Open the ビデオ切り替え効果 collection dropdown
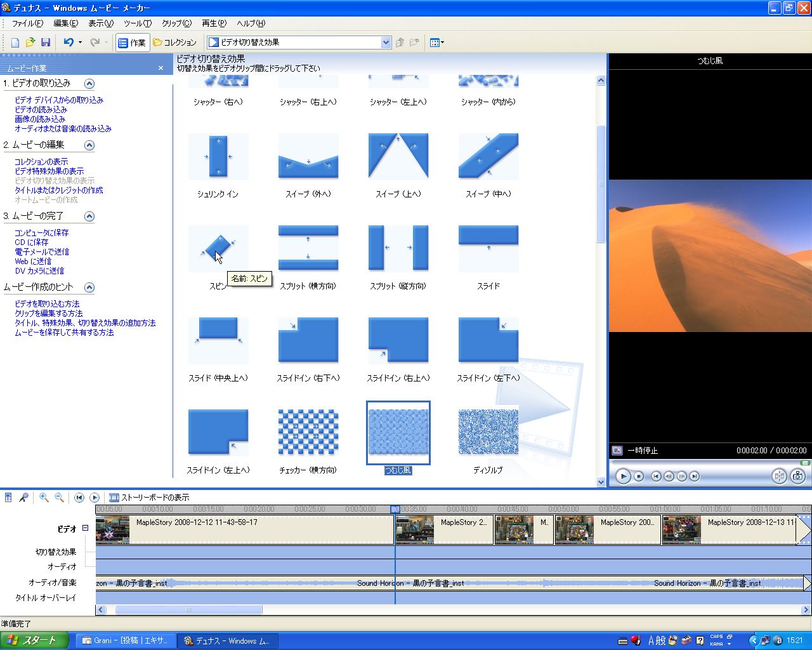Image resolution: width=812 pixels, height=650 pixels. [x=386, y=43]
